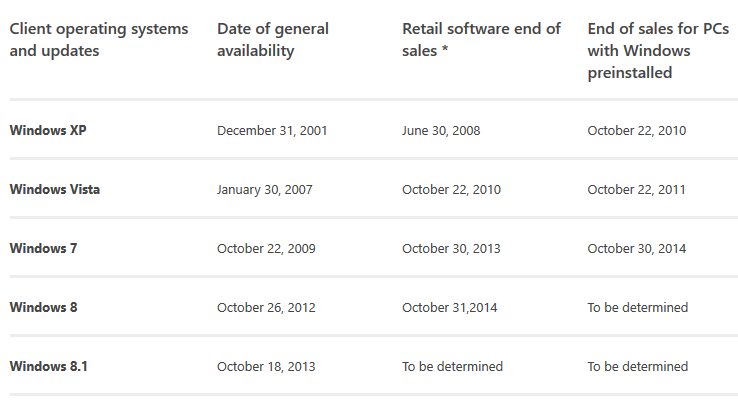Click the October 31,2014 cell
This screenshot has height=401, width=738.
coord(449,307)
